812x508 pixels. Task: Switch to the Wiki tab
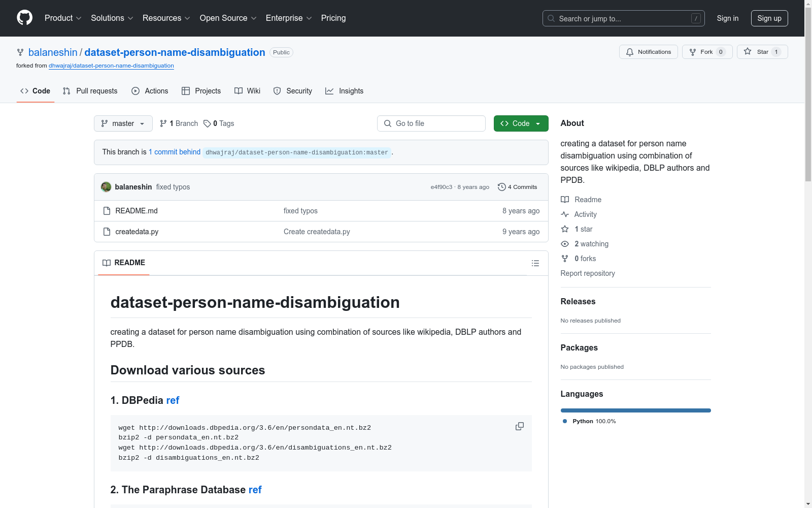247,91
